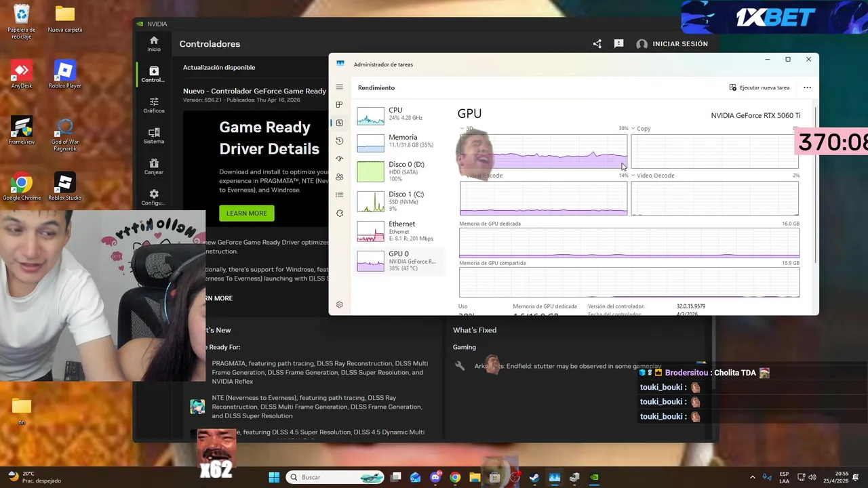The image size is (868, 488).
Task: Open the Services page in Task Manager
Action: pyautogui.click(x=340, y=213)
